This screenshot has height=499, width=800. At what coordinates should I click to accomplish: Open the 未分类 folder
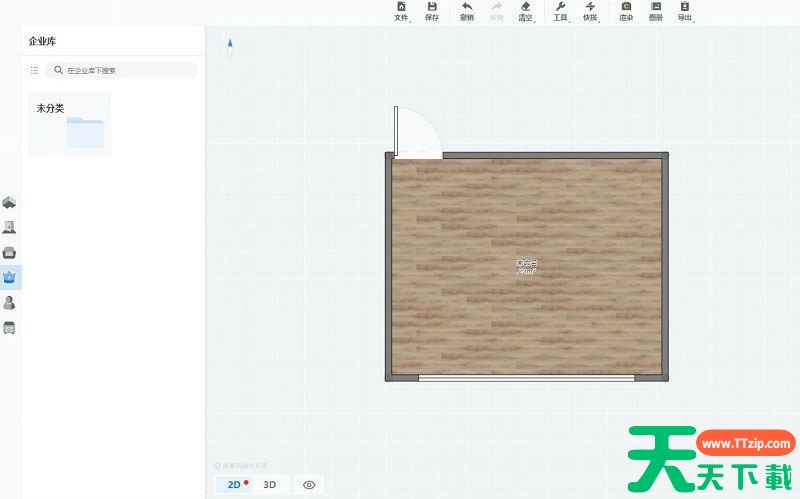tap(70, 124)
